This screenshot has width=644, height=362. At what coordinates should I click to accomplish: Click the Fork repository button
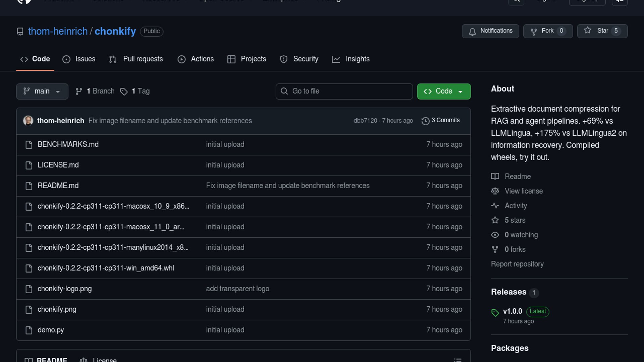[x=548, y=31]
